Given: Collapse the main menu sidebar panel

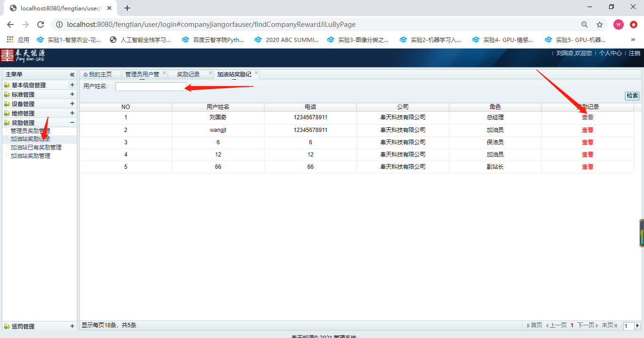Looking at the screenshot, I should pos(72,74).
